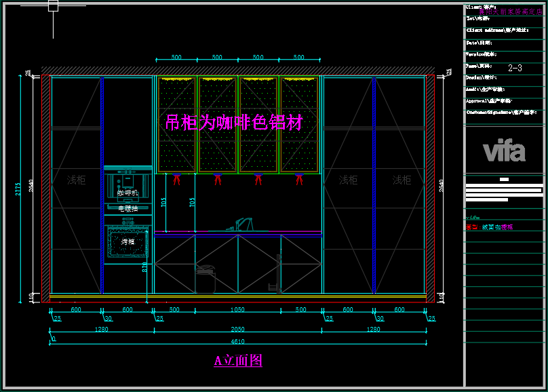This screenshot has width=548, height=392.
Task: Select the leftmost red spotlight under wall cabinet
Action: (177, 179)
